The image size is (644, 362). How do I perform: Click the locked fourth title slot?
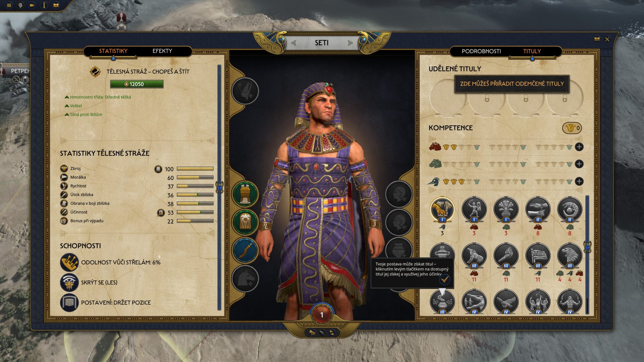(565, 98)
